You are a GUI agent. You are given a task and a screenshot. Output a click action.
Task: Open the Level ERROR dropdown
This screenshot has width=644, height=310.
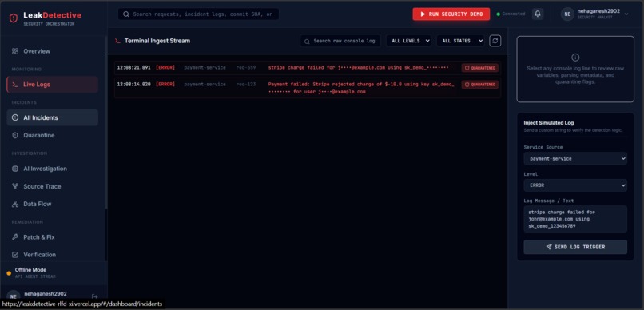[575, 185]
